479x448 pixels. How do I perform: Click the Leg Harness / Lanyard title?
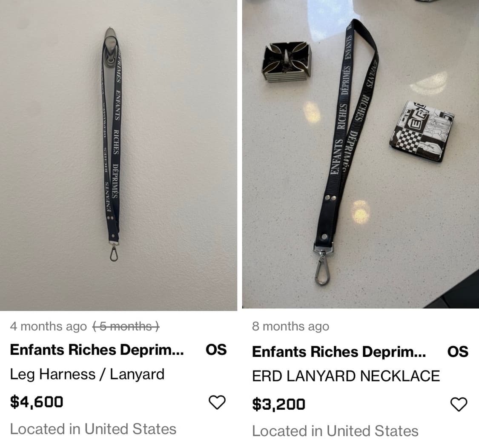[87, 374]
